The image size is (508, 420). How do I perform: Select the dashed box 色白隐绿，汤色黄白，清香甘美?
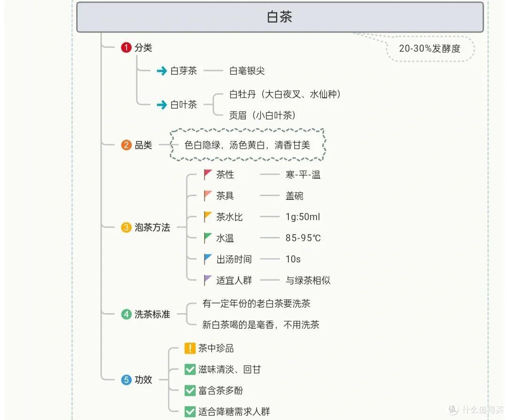[x=247, y=145]
